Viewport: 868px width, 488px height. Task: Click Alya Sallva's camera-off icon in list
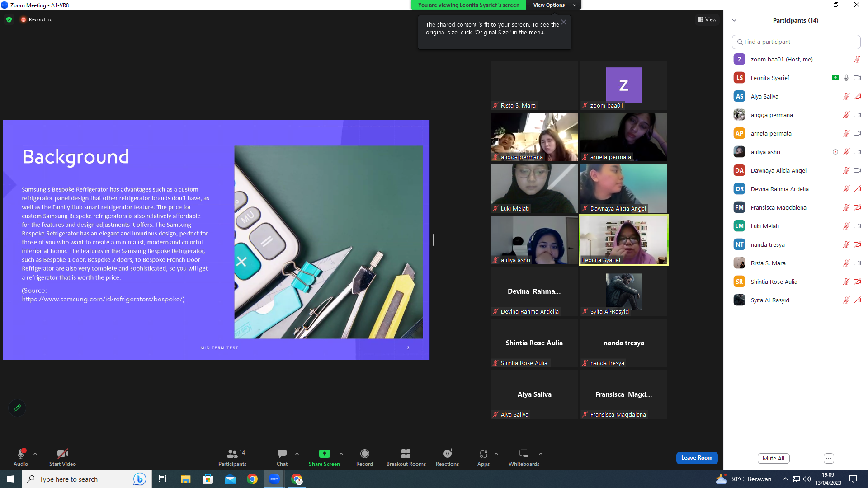pyautogui.click(x=857, y=96)
